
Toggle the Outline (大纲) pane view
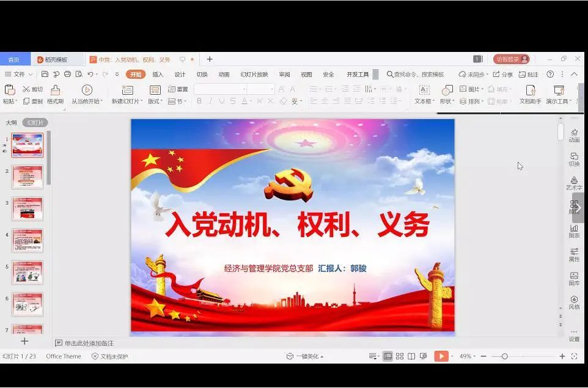(x=12, y=123)
